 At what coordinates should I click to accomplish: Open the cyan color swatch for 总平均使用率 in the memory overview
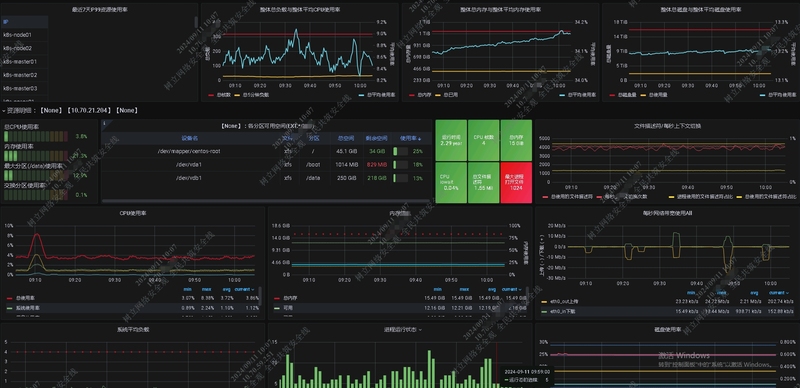[x=562, y=95]
